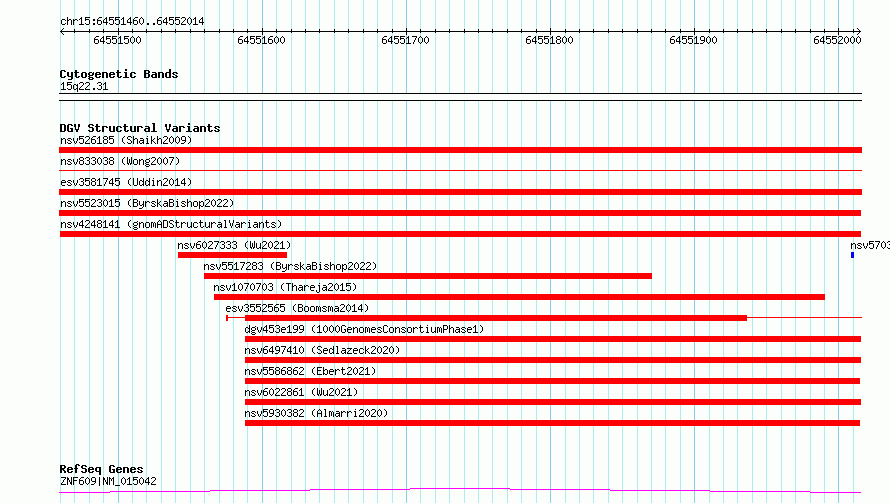Select the nsv5517283 (ByrskaBishop2022) label

pos(290,266)
